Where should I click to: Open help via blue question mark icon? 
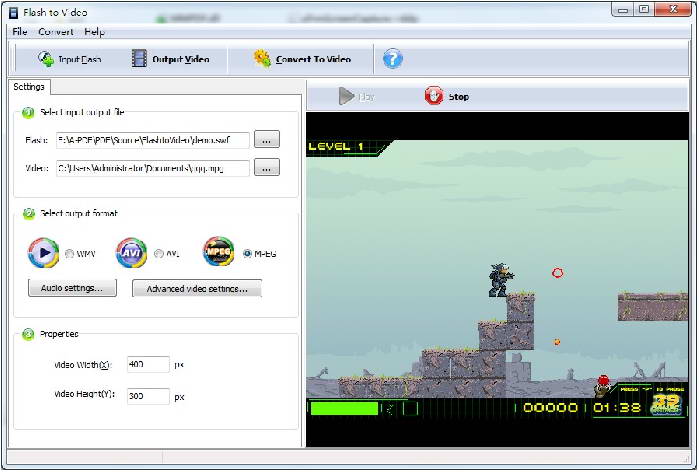pyautogui.click(x=393, y=59)
